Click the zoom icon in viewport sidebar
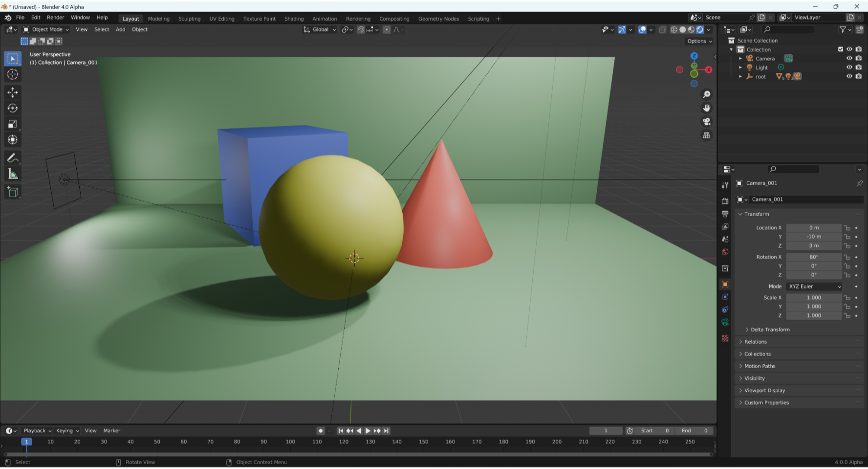The image size is (868, 469). (x=707, y=94)
